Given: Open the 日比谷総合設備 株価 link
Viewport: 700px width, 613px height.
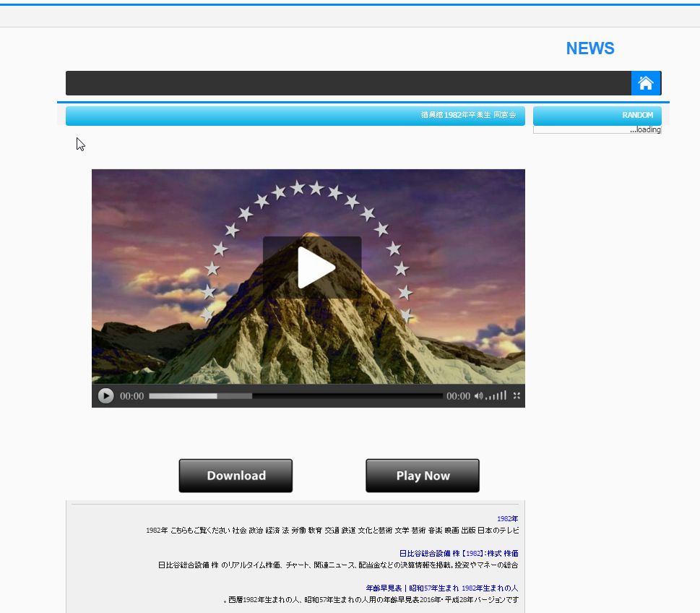Looking at the screenshot, I should pos(459,554).
